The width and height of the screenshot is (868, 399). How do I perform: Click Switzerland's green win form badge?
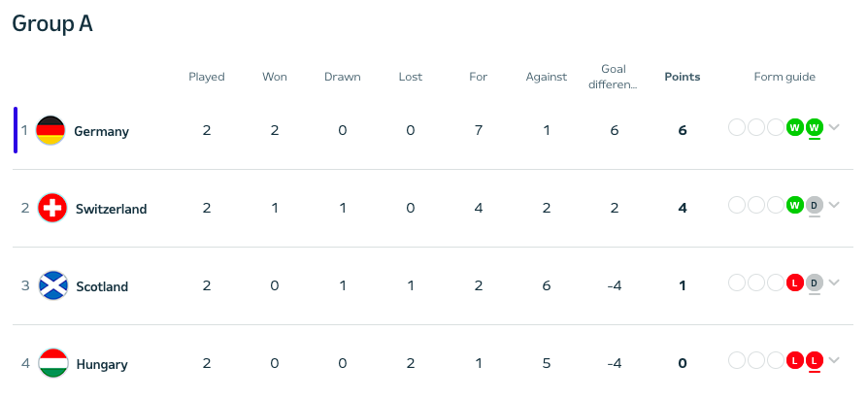795,205
